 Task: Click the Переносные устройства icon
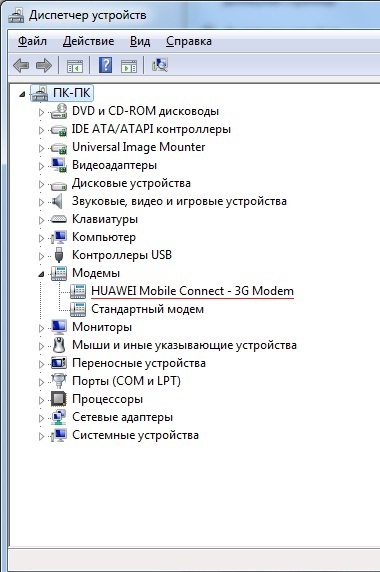pyautogui.click(x=59, y=363)
